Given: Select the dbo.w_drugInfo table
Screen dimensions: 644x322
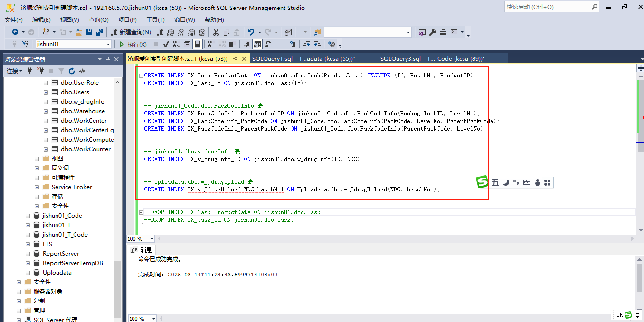Looking at the screenshot, I should click(83, 101).
